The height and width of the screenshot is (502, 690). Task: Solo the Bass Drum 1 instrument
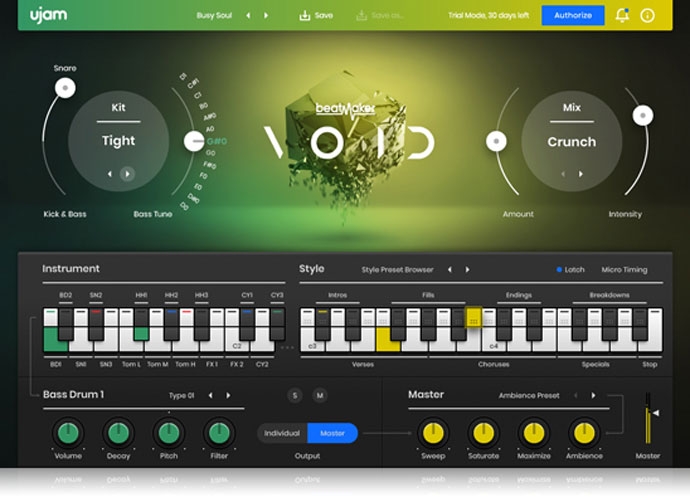pos(294,395)
